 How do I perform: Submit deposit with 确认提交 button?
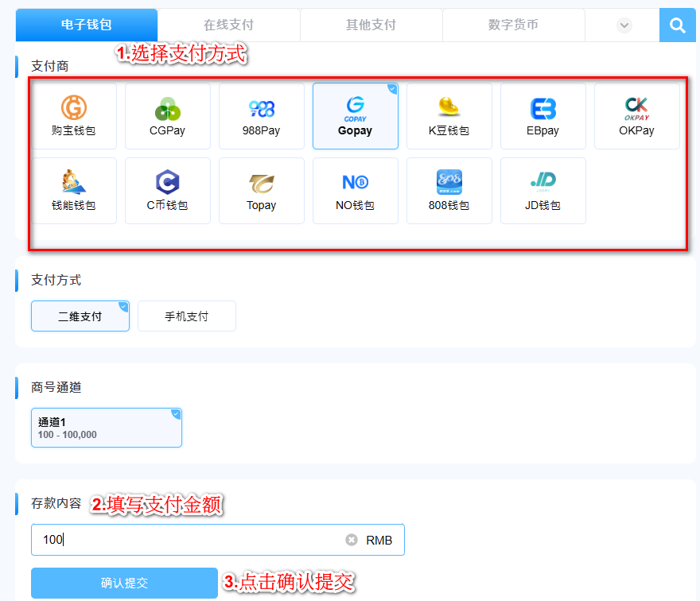tap(124, 583)
